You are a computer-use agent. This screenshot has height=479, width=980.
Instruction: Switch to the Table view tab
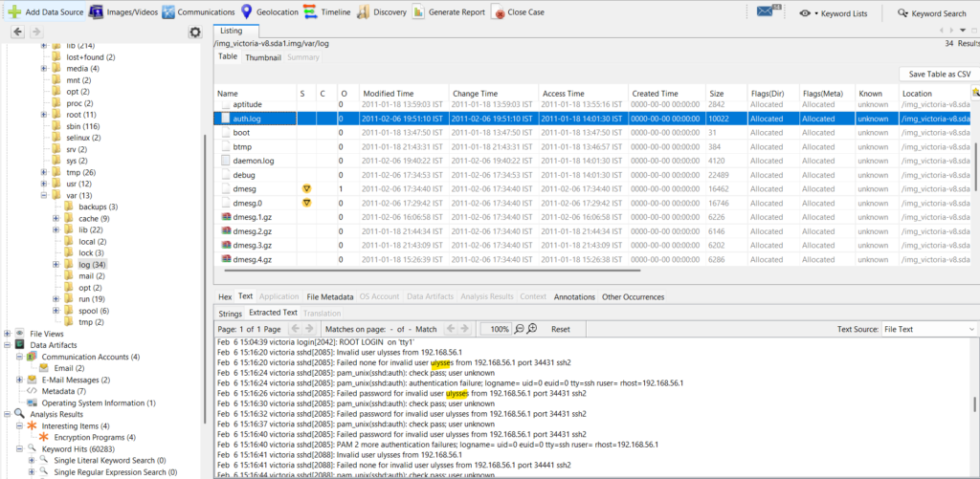pyautogui.click(x=228, y=56)
